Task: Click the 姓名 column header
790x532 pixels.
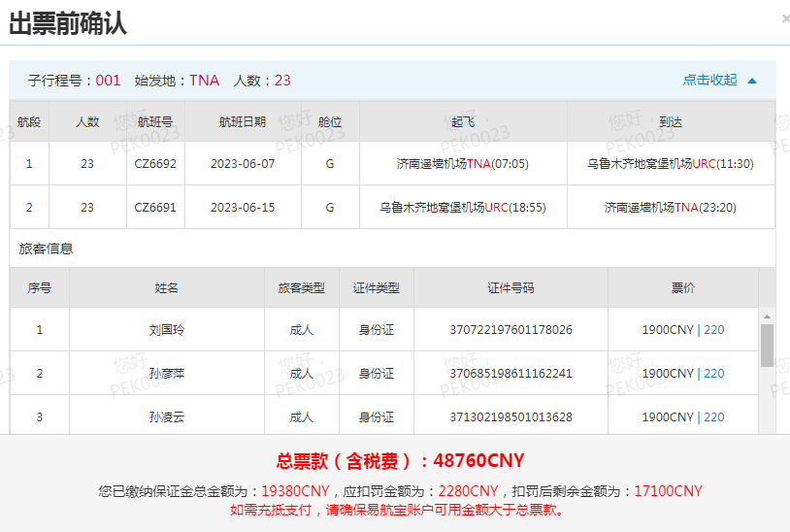Action: (166, 288)
